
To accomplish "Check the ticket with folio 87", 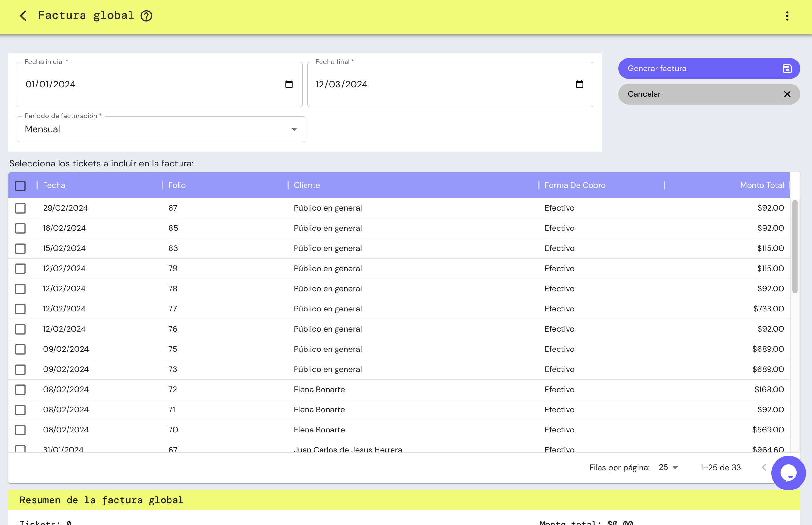I will tap(20, 208).
